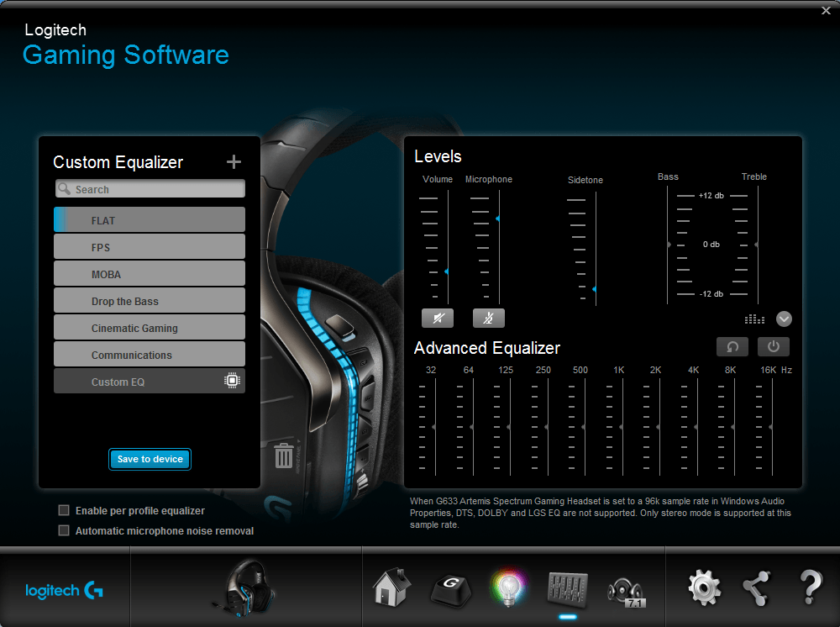The height and width of the screenshot is (627, 840).
Task: Select the Drop the Bass preset
Action: [x=150, y=301]
